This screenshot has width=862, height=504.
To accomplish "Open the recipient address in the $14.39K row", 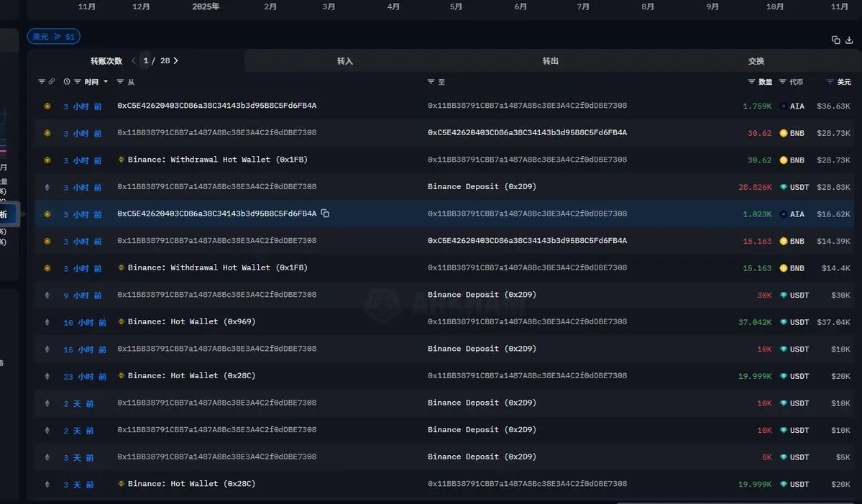I will [527, 241].
